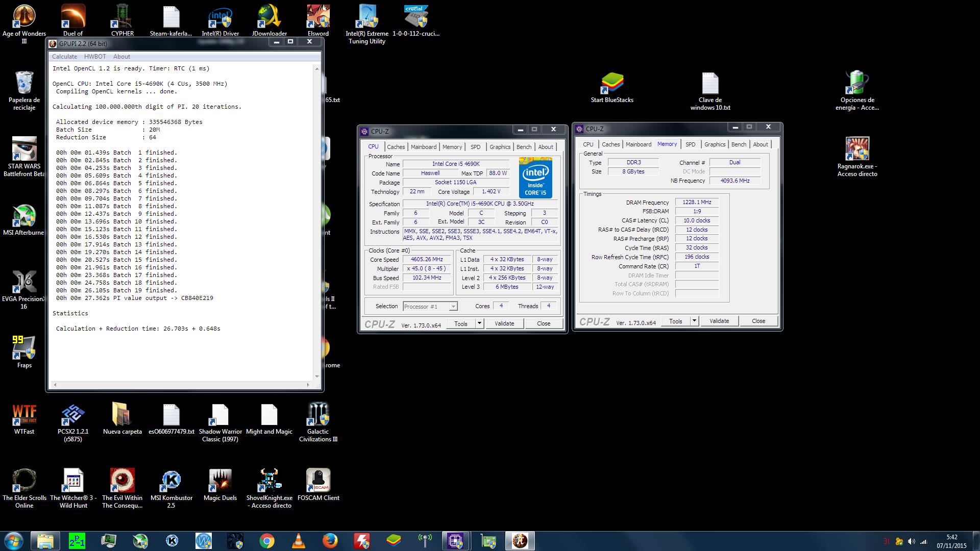Click the DRAM Frequency value 1228.1 MHz
The image size is (980, 551).
click(697, 202)
